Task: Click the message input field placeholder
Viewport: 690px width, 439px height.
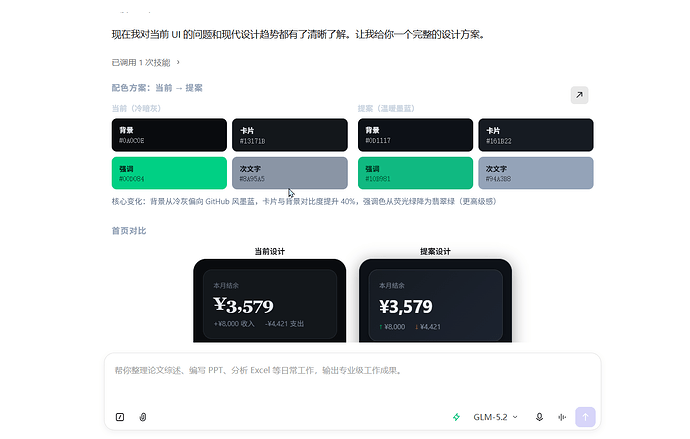Action: [x=258, y=370]
